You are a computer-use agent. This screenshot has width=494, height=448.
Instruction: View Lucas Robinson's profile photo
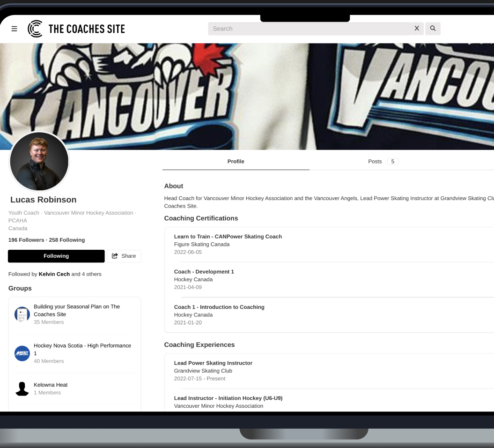(39, 161)
